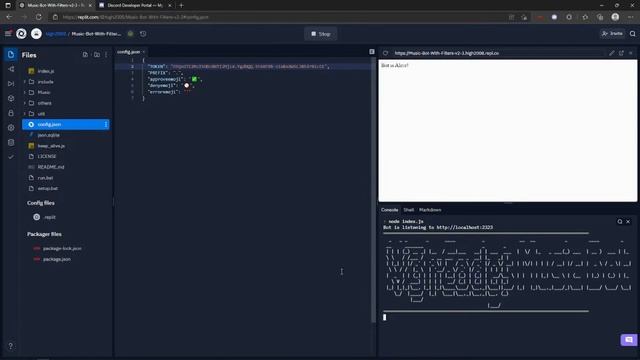Image resolution: width=640 pixels, height=360 pixels.
Task: Open a new browser tab
Action: point(181,5)
